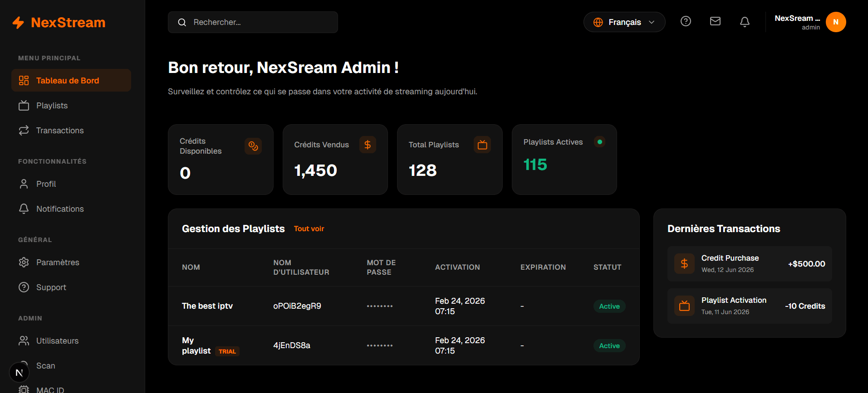The image size is (868, 393).
Task: Click the Profil person icon
Action: pos(24,184)
